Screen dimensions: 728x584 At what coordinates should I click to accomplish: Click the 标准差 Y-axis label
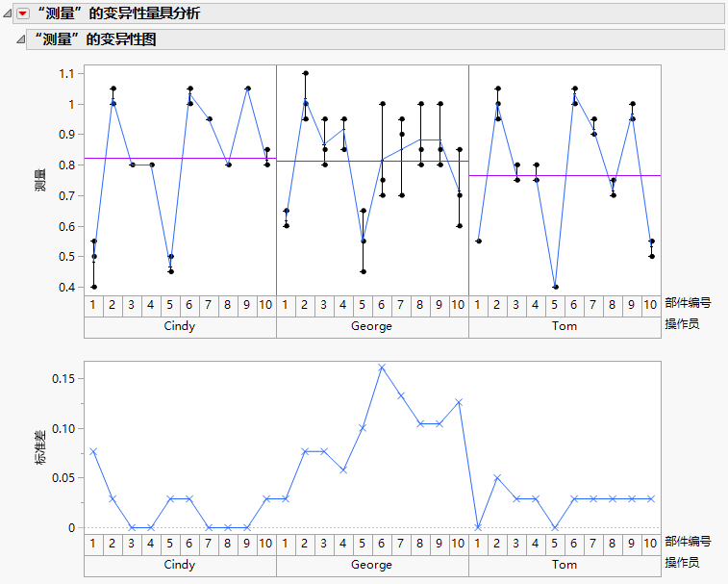tap(40, 447)
